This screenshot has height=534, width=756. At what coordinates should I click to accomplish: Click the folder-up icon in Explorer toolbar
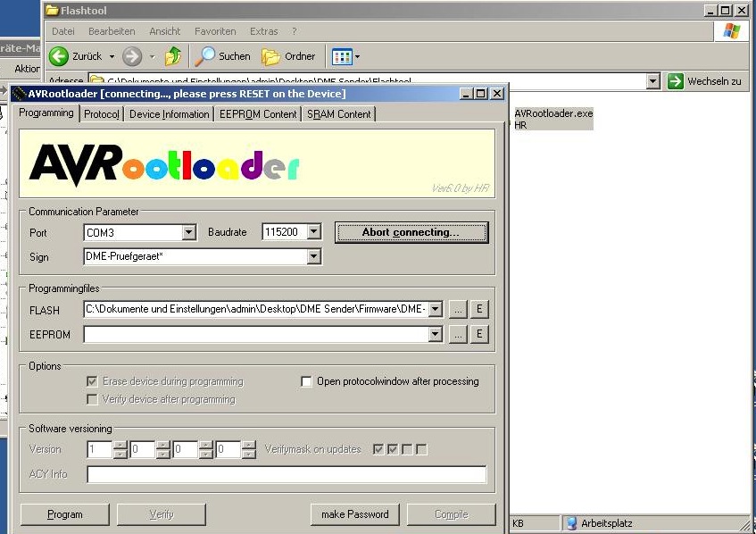coord(173,56)
